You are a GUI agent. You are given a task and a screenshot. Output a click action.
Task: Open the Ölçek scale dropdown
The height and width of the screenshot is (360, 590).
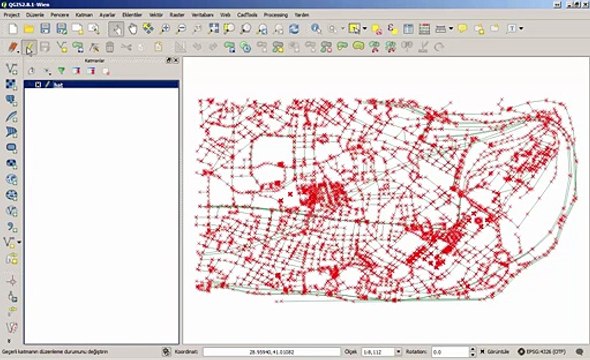398,352
